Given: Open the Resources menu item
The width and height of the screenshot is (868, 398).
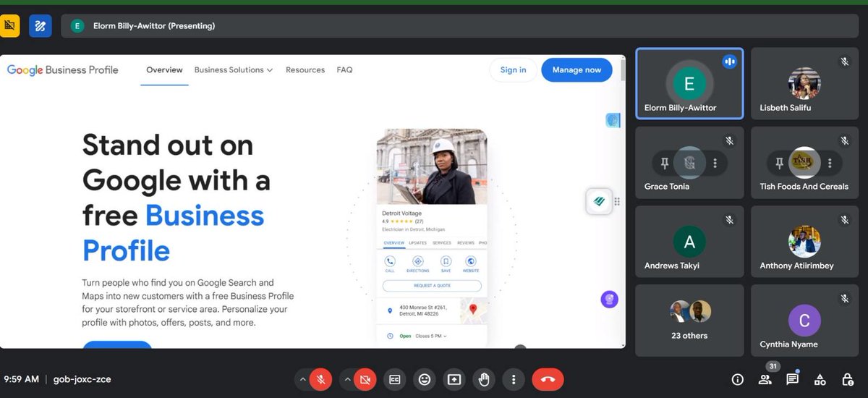Looking at the screenshot, I should (x=305, y=70).
